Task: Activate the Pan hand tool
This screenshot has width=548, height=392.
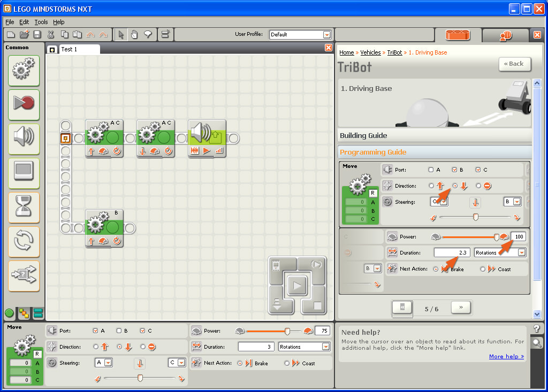Action: [x=134, y=35]
